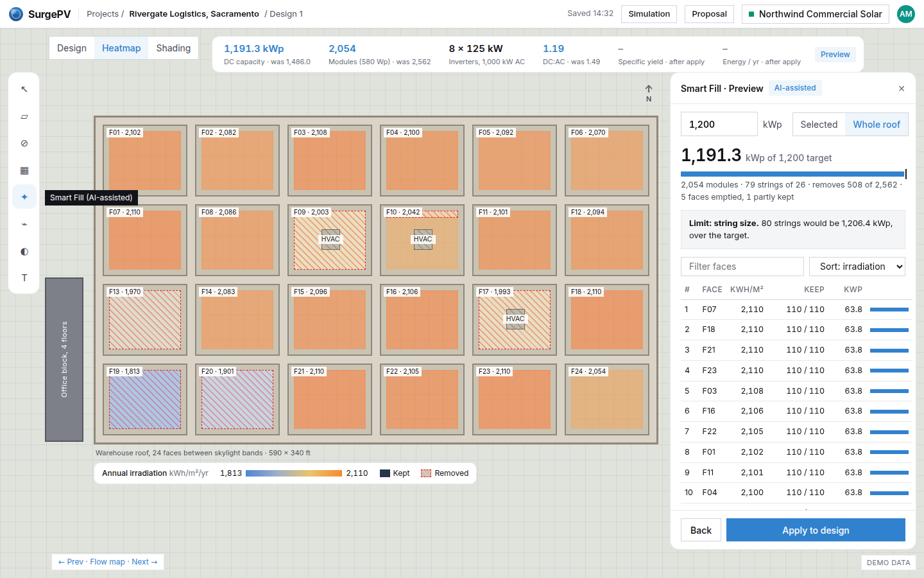The width and height of the screenshot is (924, 578).
Task: Select roof face F19 · 1,813
Action: pyautogui.click(x=145, y=399)
